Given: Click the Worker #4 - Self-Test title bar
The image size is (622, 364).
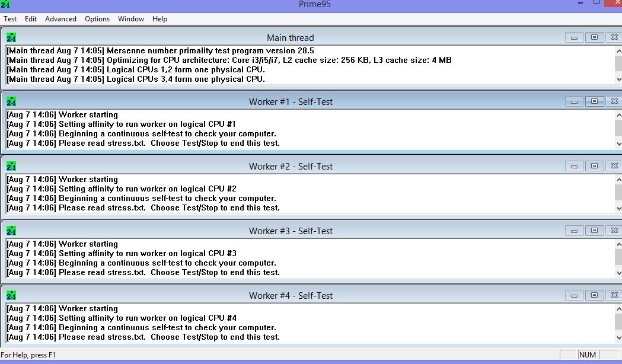Looking at the screenshot, I should 291,295.
